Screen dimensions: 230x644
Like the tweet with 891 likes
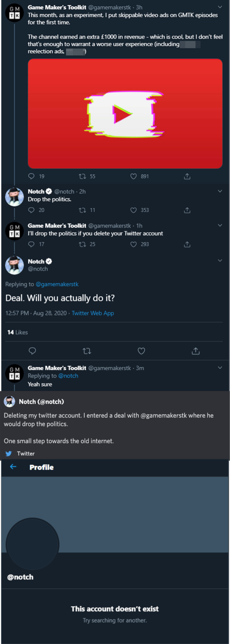(x=133, y=176)
